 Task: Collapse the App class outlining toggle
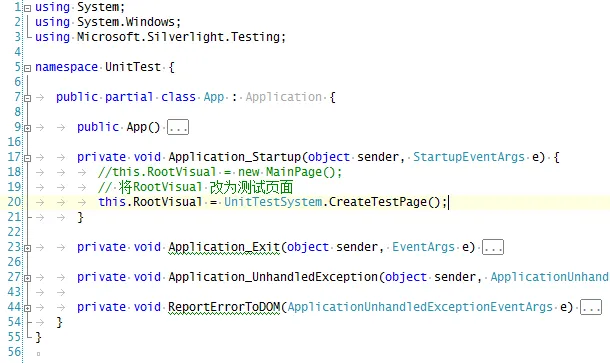click(x=28, y=98)
